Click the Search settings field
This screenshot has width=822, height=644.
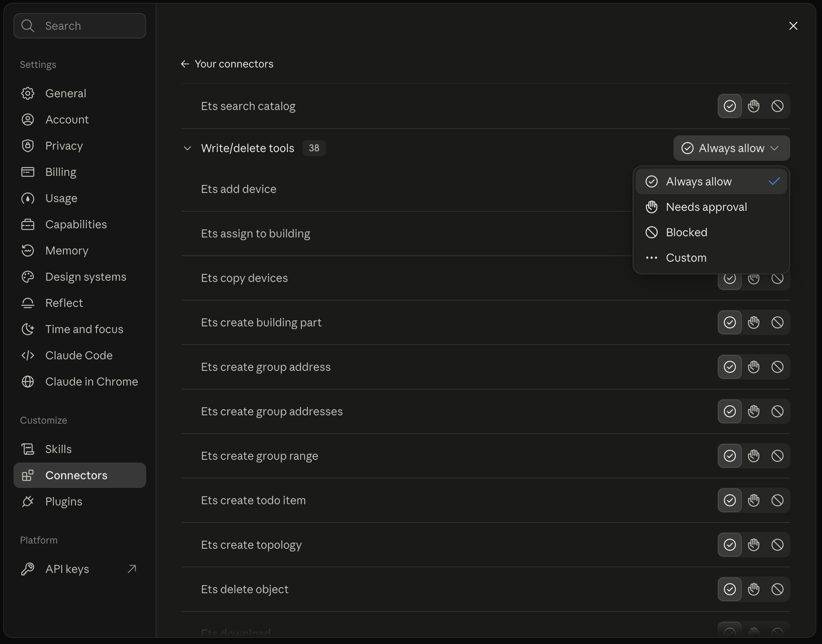(x=80, y=26)
